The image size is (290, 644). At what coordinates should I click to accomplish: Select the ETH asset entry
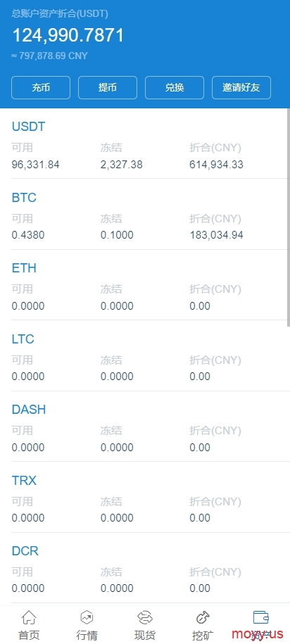click(x=145, y=284)
